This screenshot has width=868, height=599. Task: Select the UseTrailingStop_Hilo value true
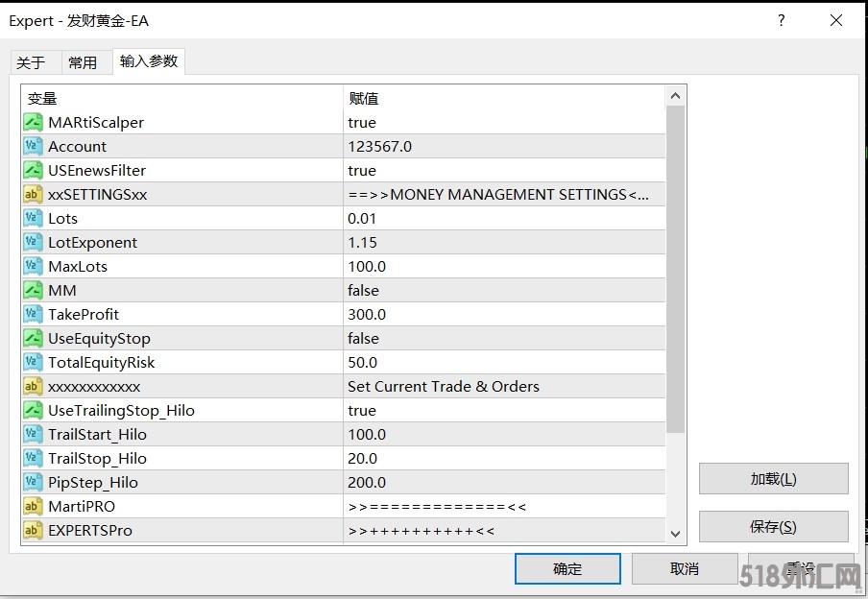(504, 410)
